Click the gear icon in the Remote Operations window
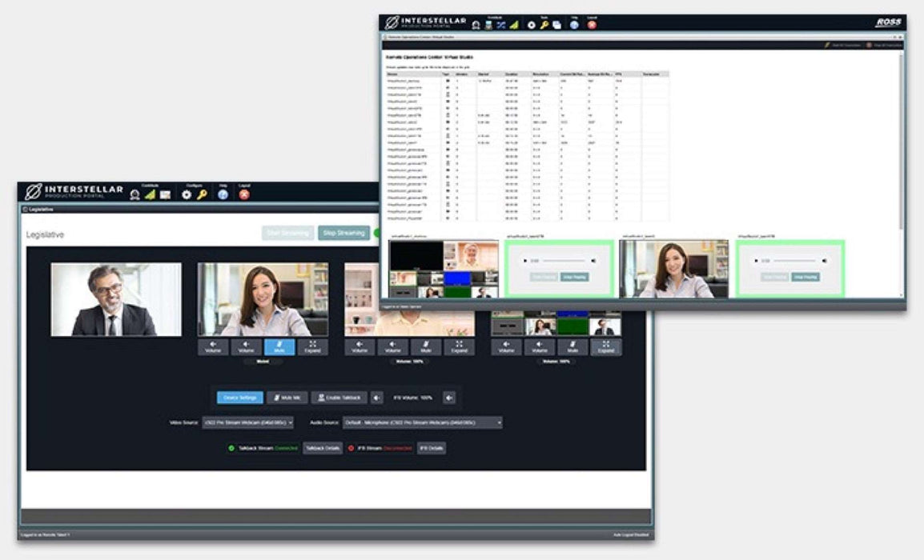The width and height of the screenshot is (924, 560). [531, 25]
